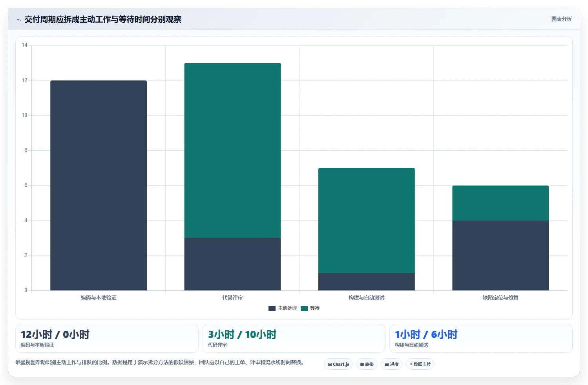Click teal waiting segment of 缺陷定位与修复
588x385 pixels.
[500, 203]
